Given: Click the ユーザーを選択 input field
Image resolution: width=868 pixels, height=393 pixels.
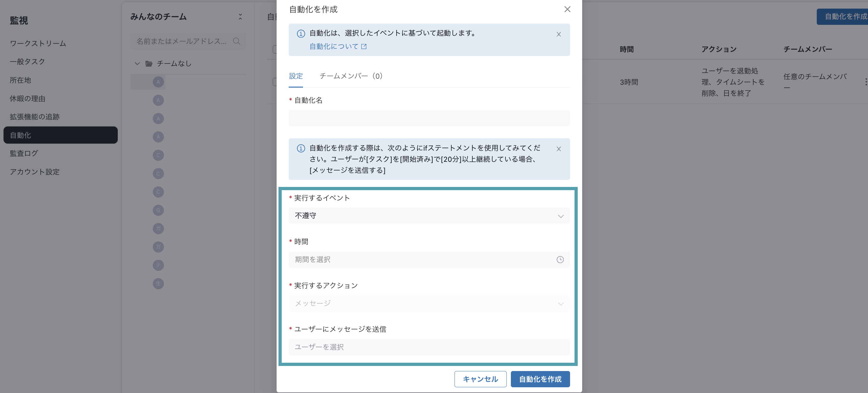Looking at the screenshot, I should 429,347.
